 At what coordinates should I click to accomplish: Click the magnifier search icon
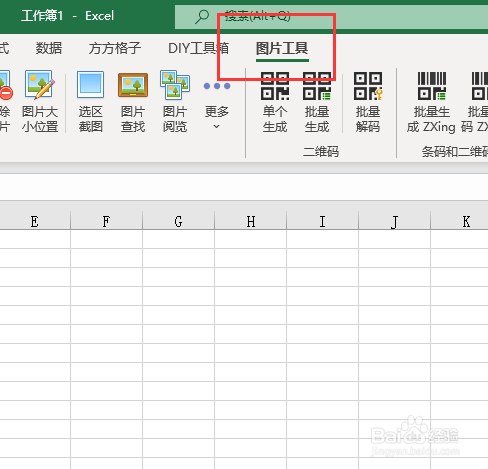[x=202, y=16]
